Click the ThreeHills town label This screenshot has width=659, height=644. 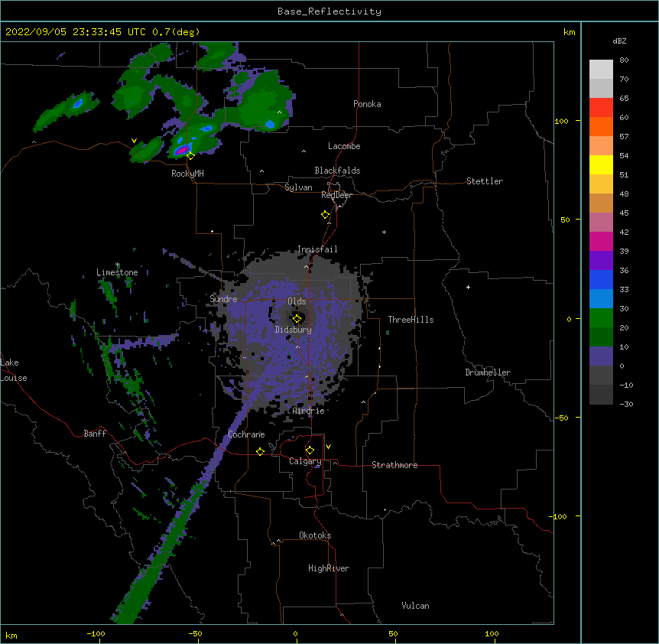pyautogui.click(x=411, y=320)
